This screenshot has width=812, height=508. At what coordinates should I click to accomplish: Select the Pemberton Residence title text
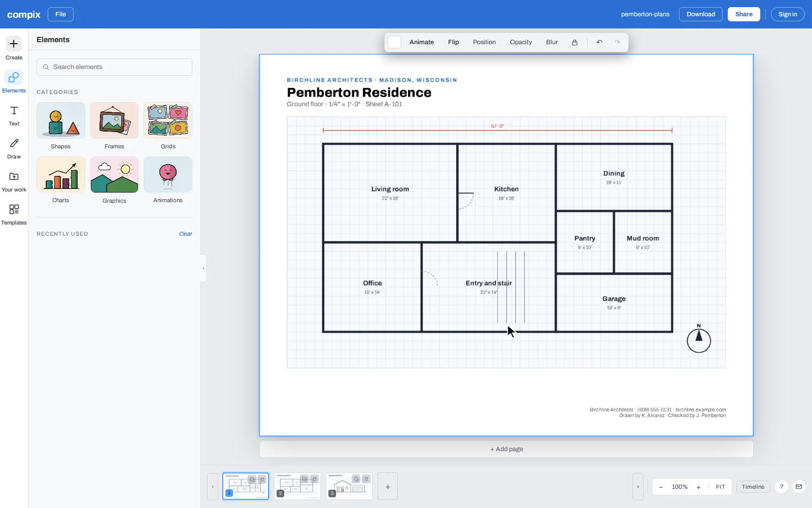click(359, 92)
